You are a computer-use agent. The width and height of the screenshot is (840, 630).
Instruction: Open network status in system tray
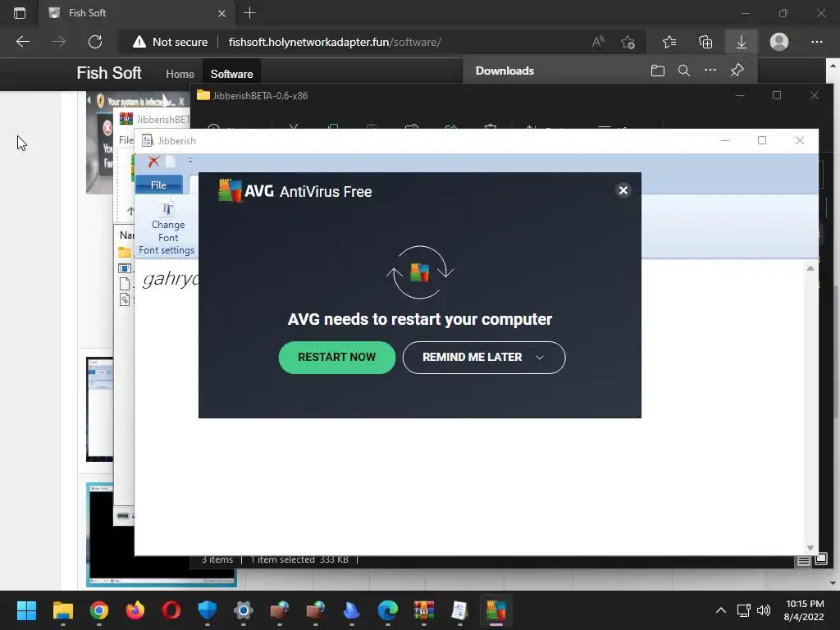coord(743,610)
